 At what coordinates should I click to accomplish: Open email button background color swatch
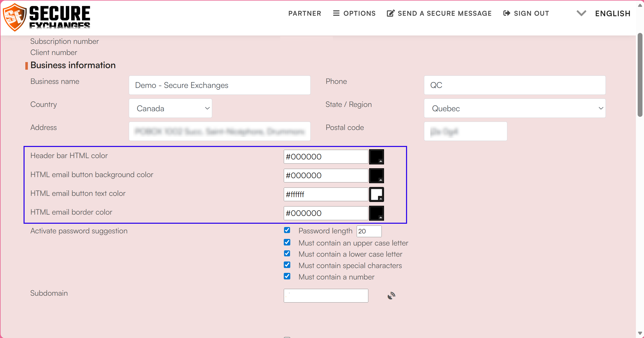[x=376, y=176]
